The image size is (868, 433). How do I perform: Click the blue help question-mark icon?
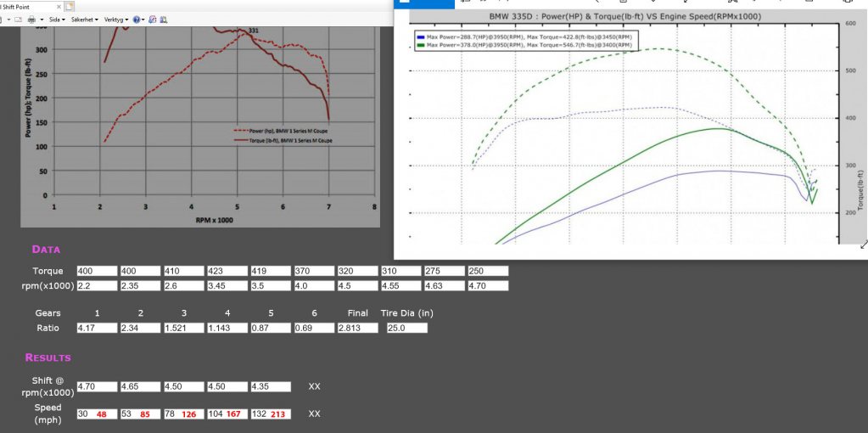tap(136, 20)
